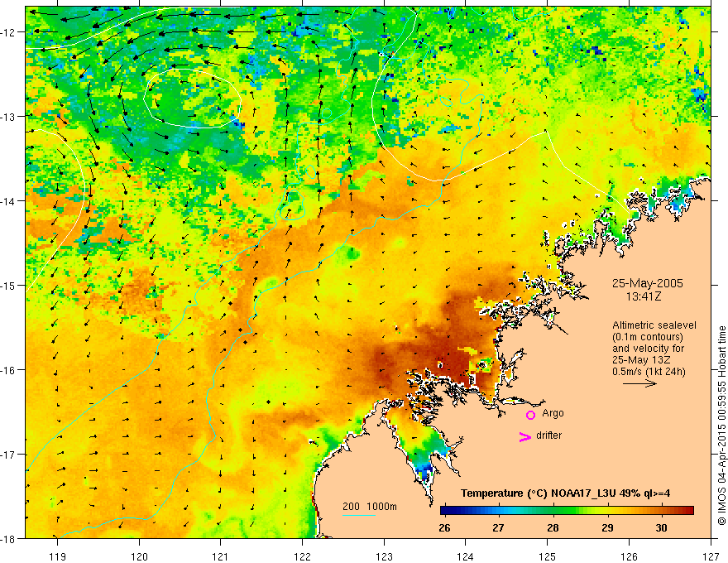Click the latitude axis label "-17"

[x=8, y=455]
